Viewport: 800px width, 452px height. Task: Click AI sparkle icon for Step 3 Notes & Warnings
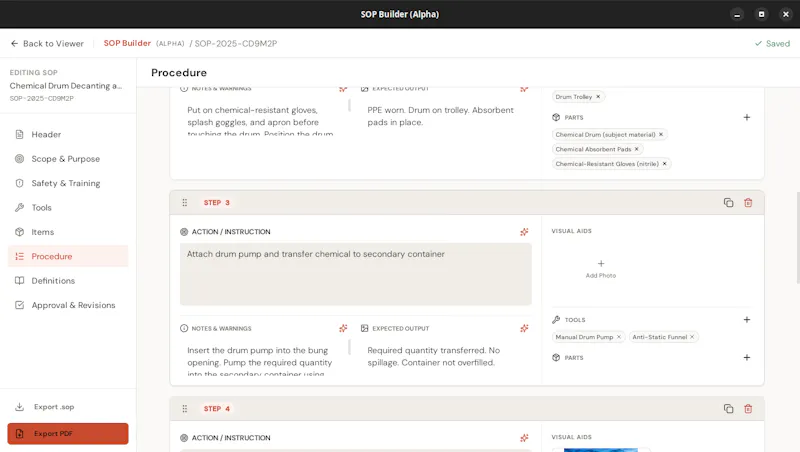343,329
